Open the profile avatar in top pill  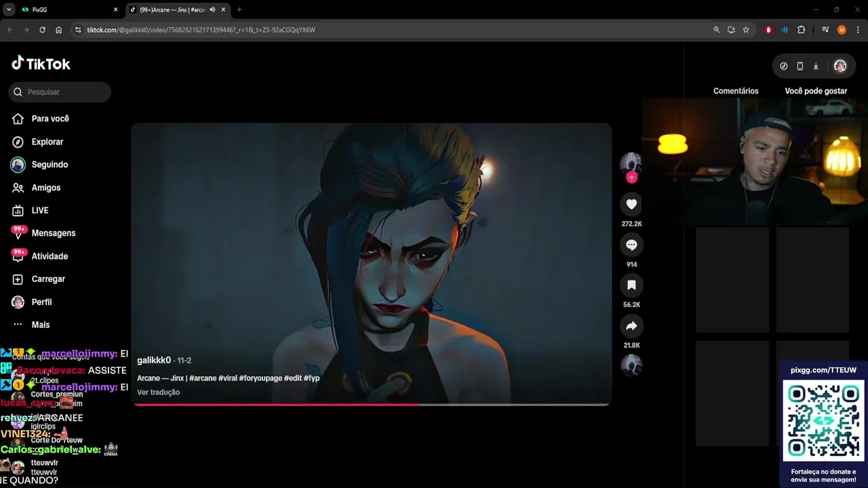(840, 66)
